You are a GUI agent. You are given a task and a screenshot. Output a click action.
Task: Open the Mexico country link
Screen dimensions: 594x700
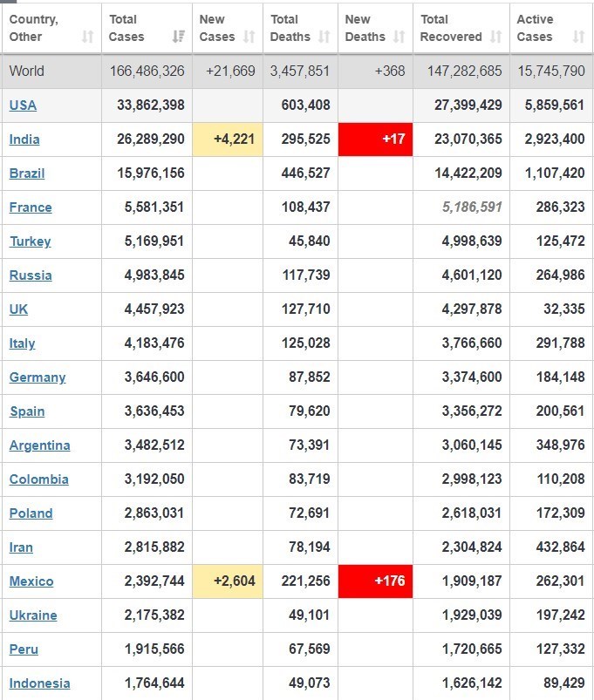click(31, 581)
